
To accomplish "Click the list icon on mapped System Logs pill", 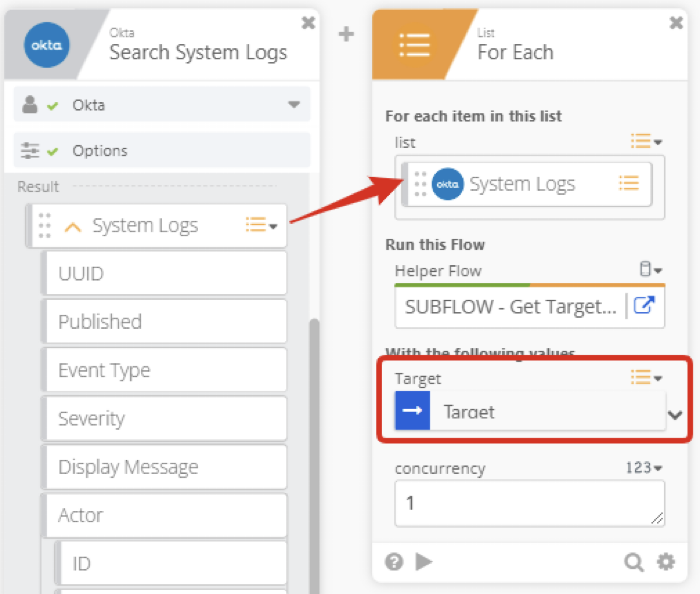I will click(629, 183).
